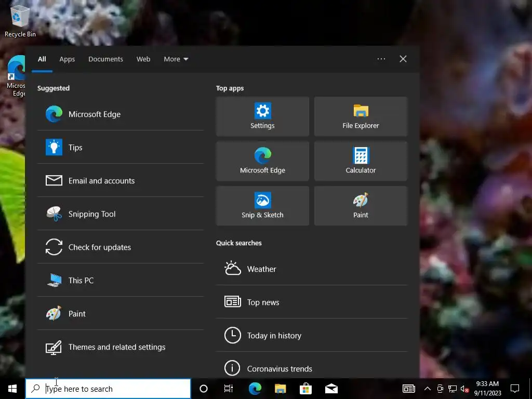Open Settings tile in Top apps
The width and height of the screenshot is (532, 399).
coord(262,116)
